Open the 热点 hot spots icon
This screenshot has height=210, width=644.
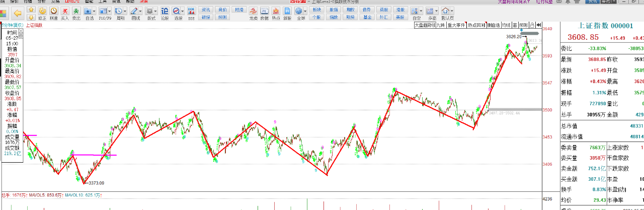(x=276, y=13)
